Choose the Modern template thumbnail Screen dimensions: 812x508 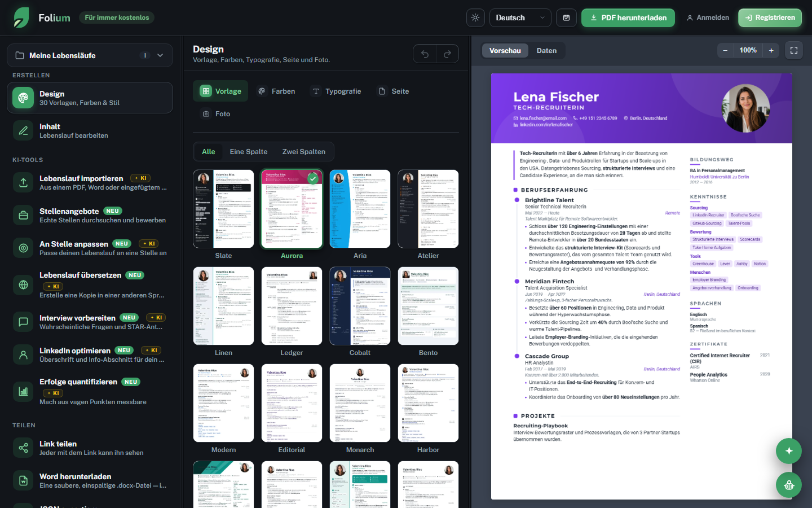223,403
